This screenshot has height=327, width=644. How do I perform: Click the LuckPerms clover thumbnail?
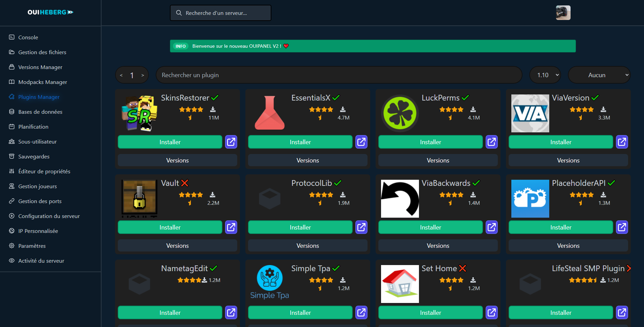point(400,113)
